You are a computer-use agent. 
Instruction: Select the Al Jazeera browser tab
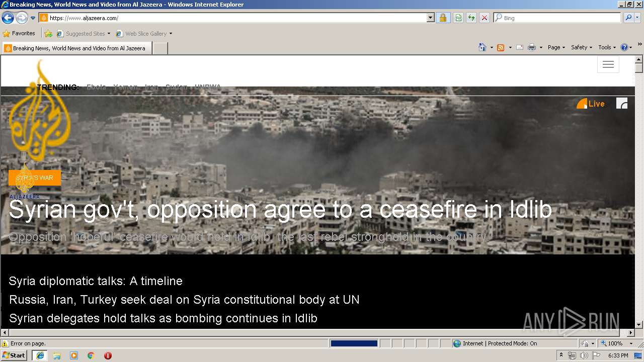[75, 48]
